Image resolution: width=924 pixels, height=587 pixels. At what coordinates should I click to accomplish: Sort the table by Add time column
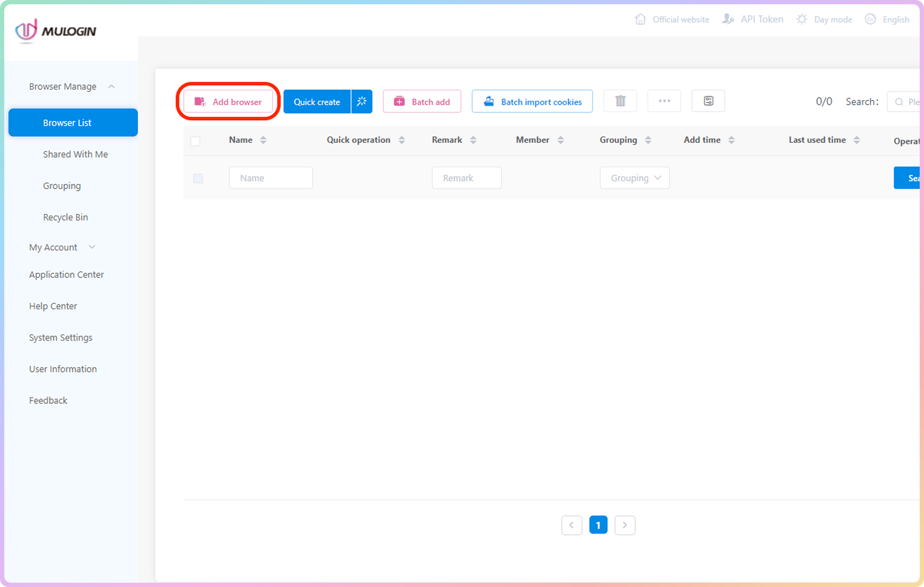(731, 140)
